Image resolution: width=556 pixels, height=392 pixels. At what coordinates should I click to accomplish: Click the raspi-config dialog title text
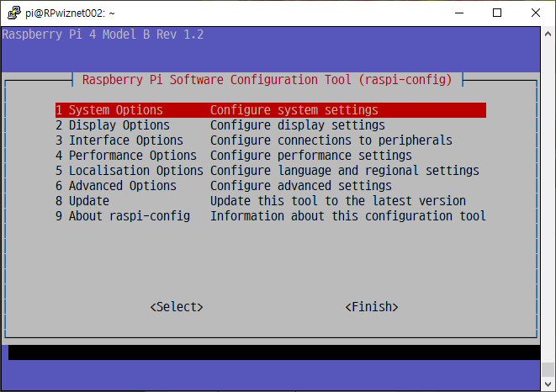tap(267, 80)
